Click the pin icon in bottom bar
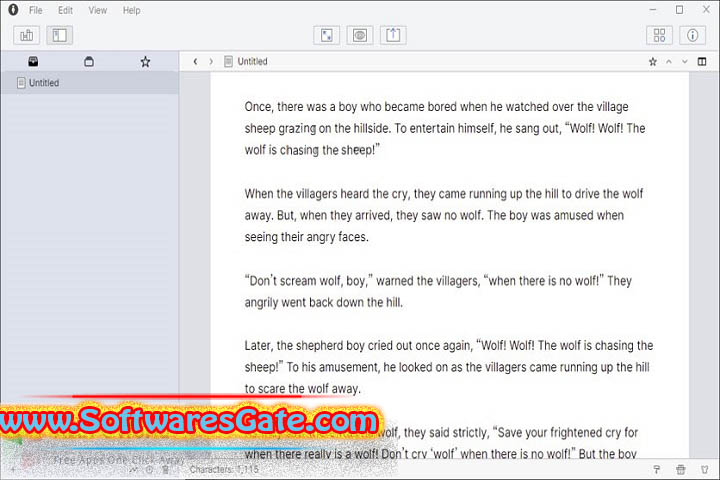Image resolution: width=720 pixels, height=480 pixels. 657,469
